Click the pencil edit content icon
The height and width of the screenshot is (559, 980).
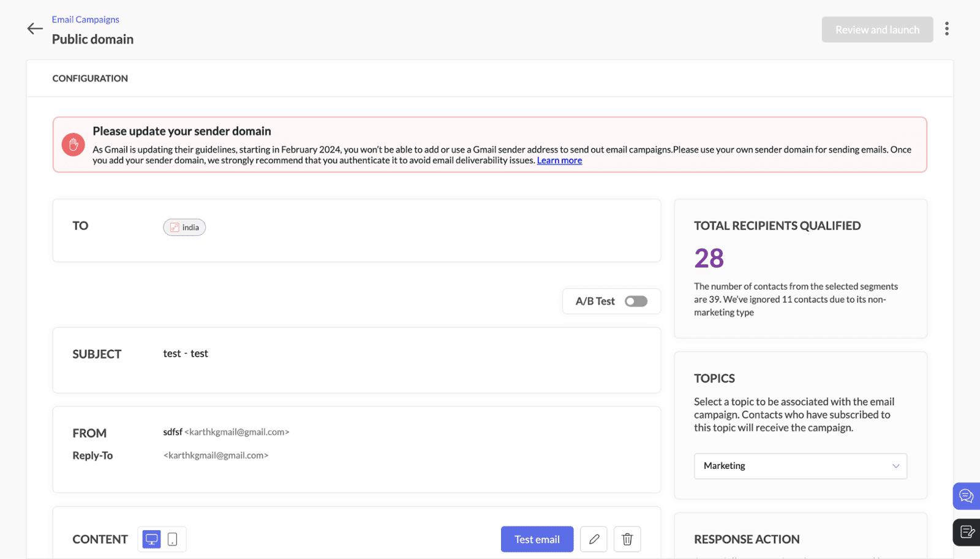click(594, 539)
